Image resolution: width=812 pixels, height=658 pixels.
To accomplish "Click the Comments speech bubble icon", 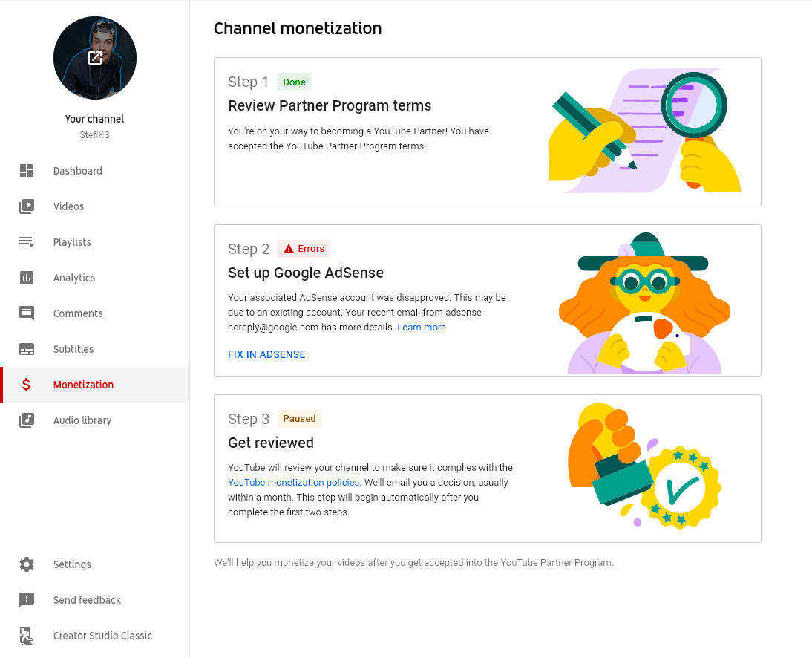I will 27,313.
